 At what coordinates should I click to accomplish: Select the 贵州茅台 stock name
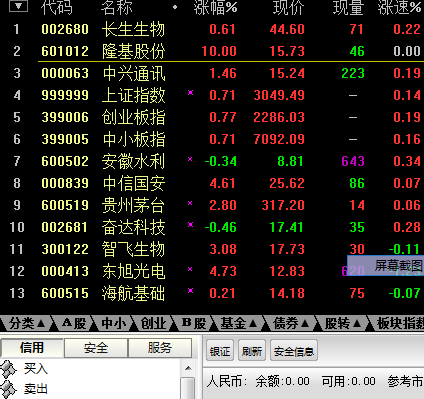pyautogui.click(x=133, y=205)
